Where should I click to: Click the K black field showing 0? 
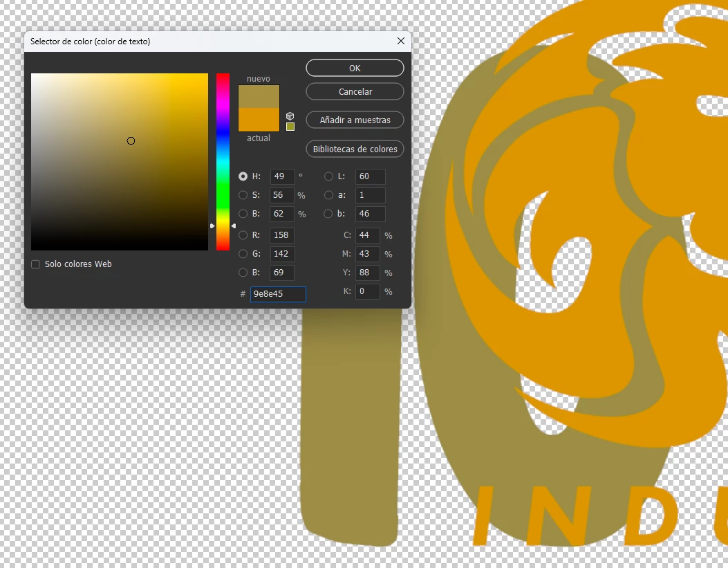click(368, 291)
